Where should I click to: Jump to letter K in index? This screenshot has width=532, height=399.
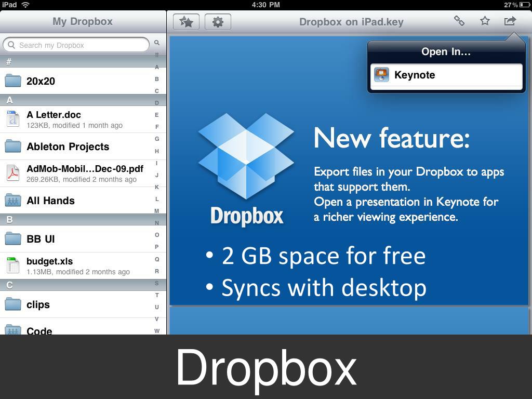[157, 187]
